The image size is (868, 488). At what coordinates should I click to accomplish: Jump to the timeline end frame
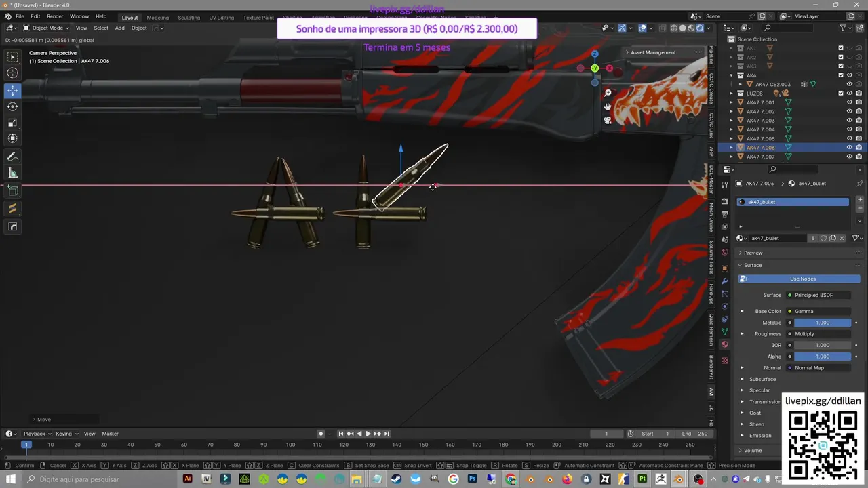click(x=387, y=434)
